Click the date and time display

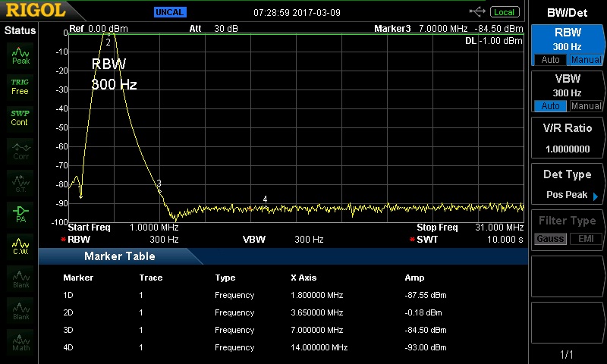[x=297, y=13]
